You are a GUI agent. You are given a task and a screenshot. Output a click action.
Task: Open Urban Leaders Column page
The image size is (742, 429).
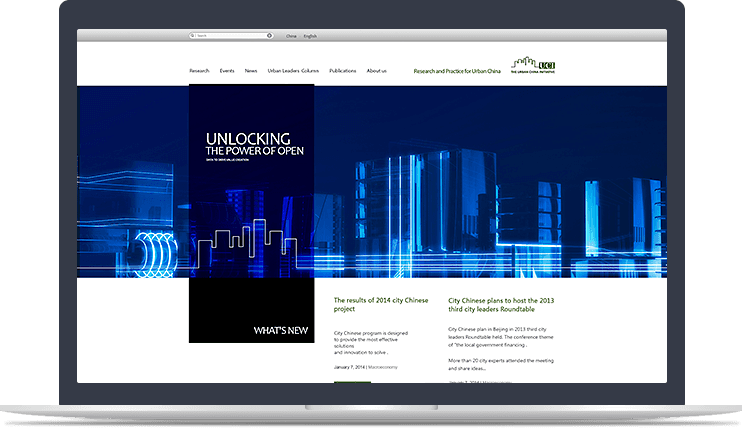[293, 71]
